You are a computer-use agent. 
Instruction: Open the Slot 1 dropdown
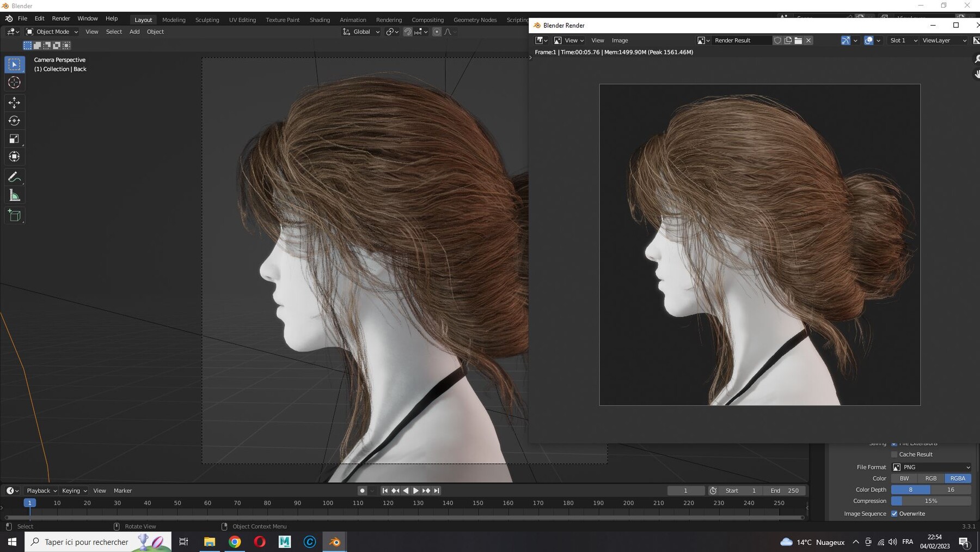pos(903,40)
